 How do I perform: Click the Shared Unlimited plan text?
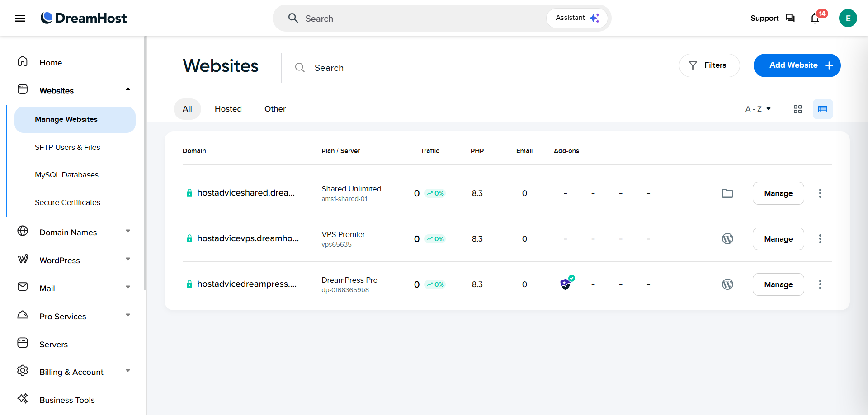pyautogui.click(x=351, y=189)
